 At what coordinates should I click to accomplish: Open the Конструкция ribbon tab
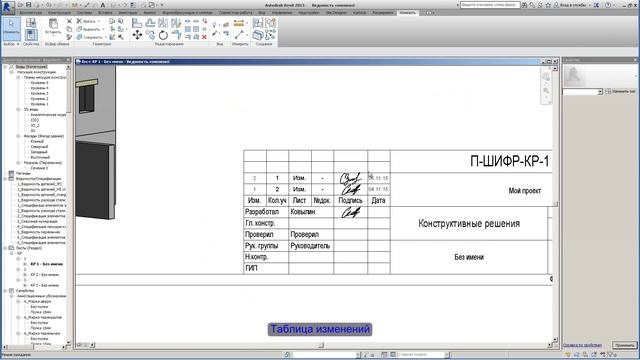[59, 13]
